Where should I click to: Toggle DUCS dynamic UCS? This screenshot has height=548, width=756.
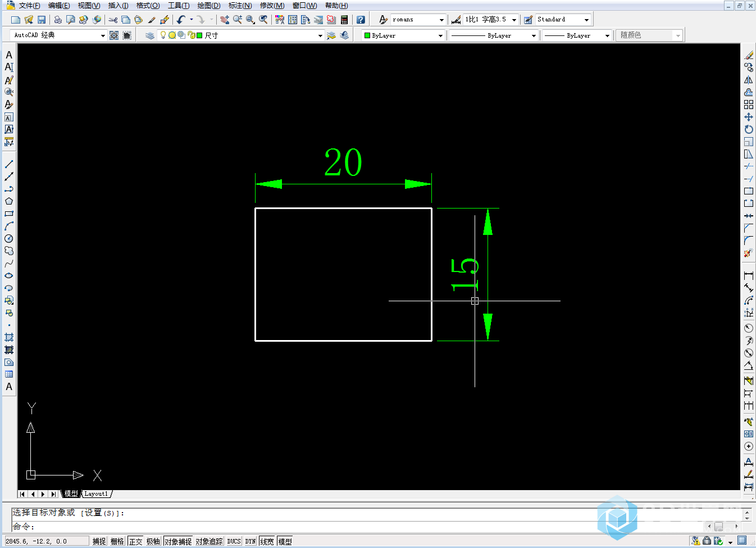(234, 541)
